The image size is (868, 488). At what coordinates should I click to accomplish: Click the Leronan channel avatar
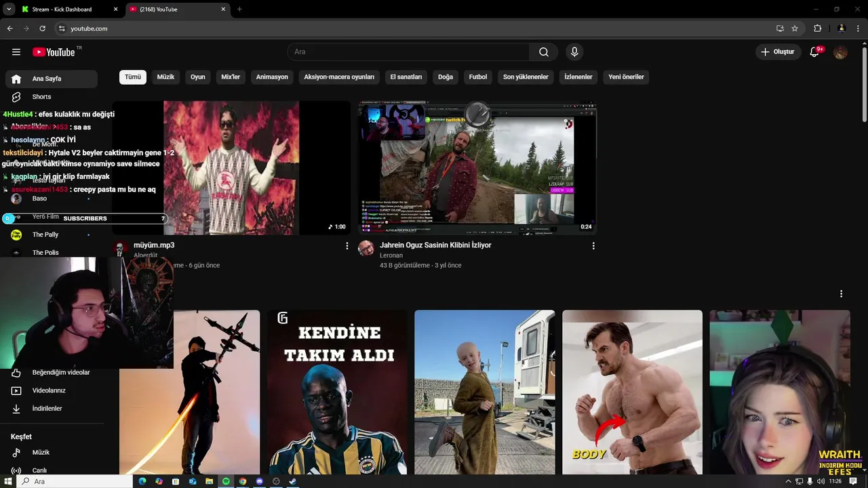click(x=366, y=248)
